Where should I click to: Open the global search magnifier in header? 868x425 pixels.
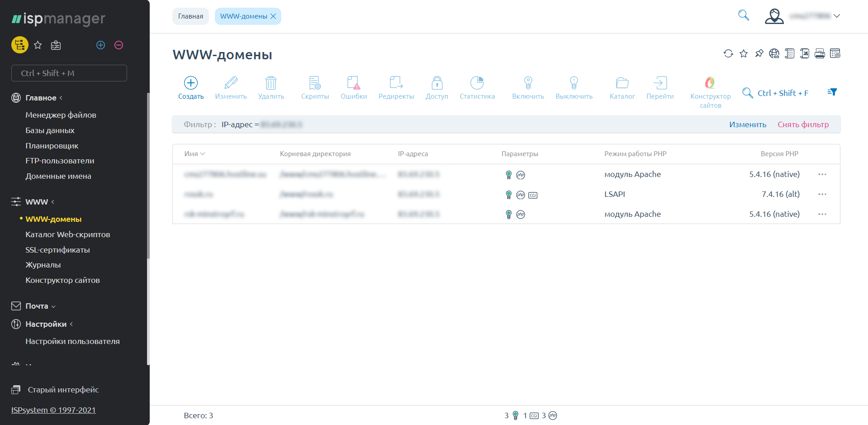[x=743, y=15]
